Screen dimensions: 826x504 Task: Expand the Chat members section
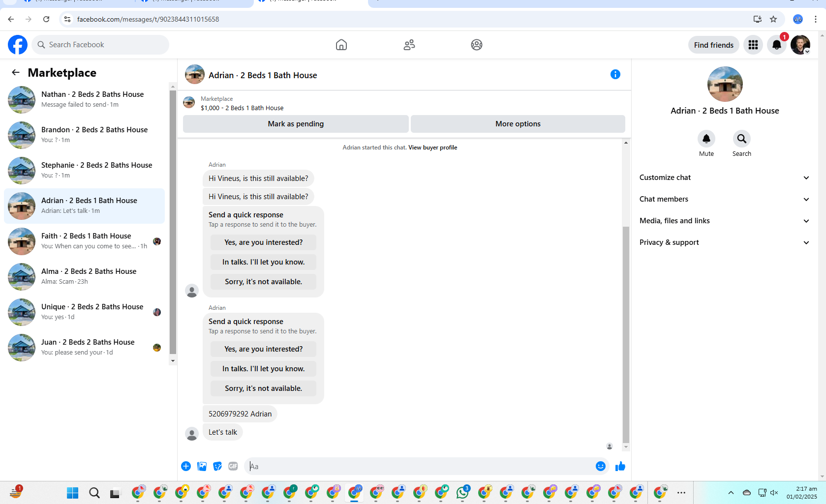click(x=724, y=199)
